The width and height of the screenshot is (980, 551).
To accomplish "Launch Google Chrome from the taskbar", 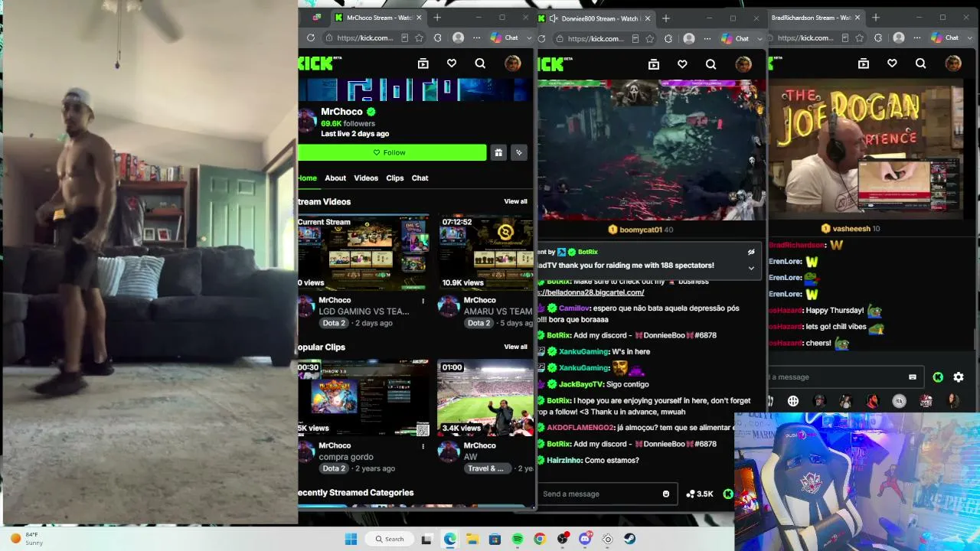I will pos(540,539).
